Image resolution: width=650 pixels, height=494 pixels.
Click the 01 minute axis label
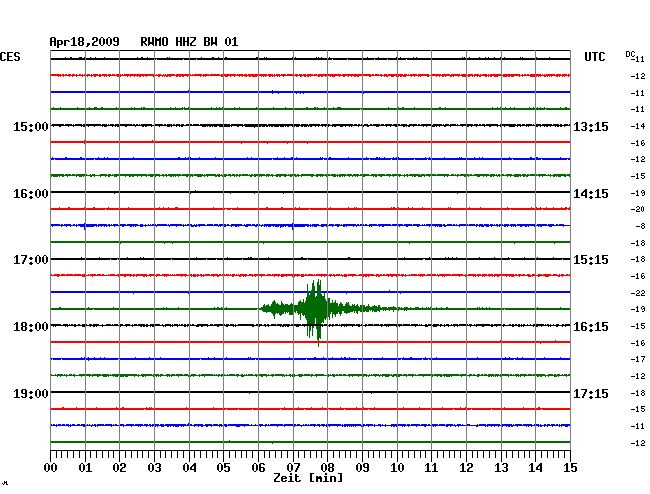[x=85, y=468]
